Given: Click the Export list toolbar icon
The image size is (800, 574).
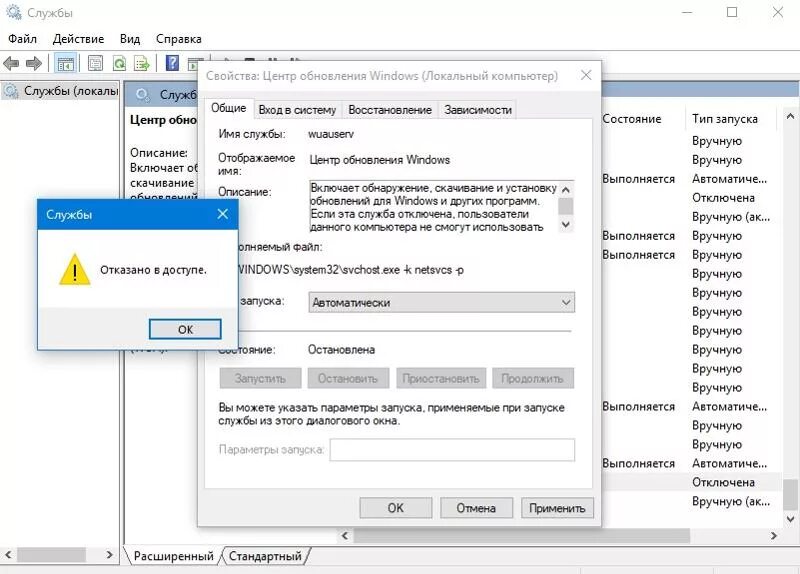Looking at the screenshot, I should (142, 64).
